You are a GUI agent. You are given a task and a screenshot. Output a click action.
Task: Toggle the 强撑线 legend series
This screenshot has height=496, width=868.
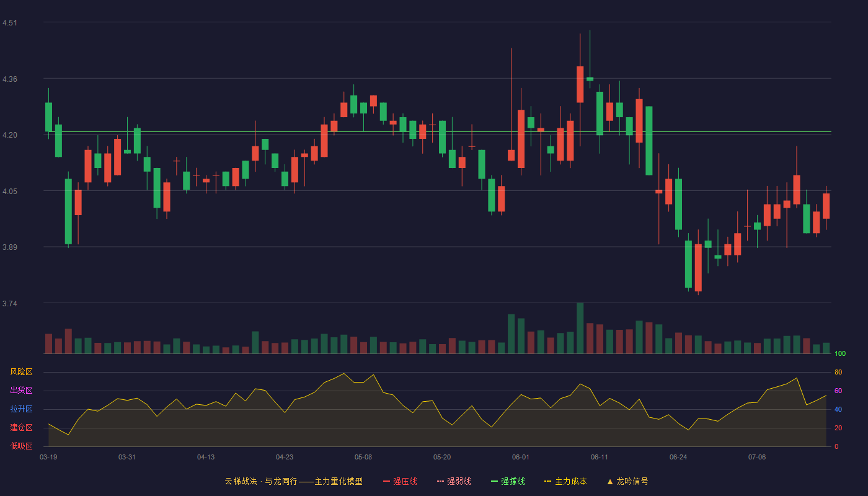pos(508,481)
